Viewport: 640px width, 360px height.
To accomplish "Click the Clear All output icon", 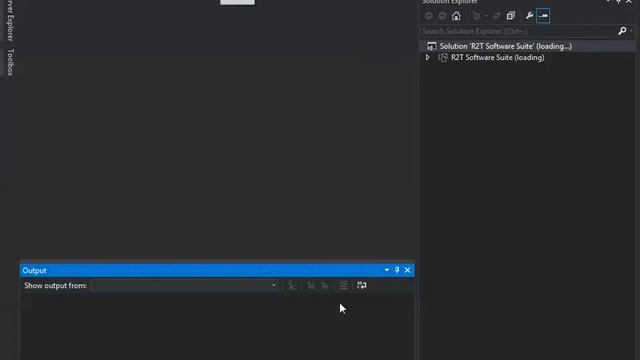I will coord(344,285).
